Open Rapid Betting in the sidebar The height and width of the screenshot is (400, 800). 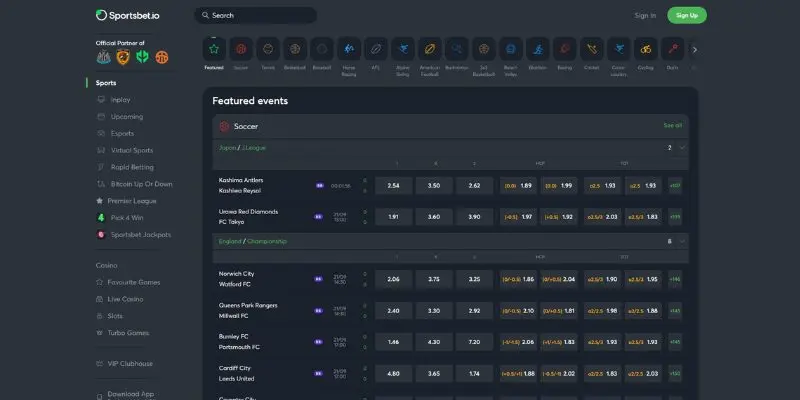[132, 167]
